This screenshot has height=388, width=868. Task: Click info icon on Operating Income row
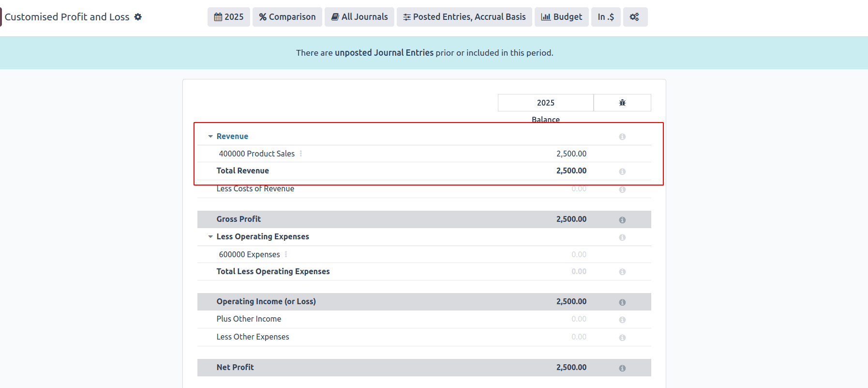622,302
